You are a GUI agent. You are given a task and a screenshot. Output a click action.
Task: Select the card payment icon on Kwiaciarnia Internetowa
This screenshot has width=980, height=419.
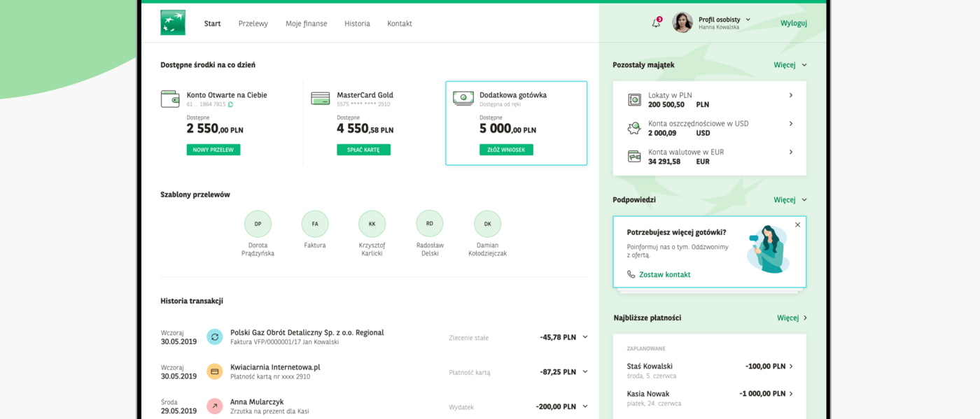[x=216, y=371]
